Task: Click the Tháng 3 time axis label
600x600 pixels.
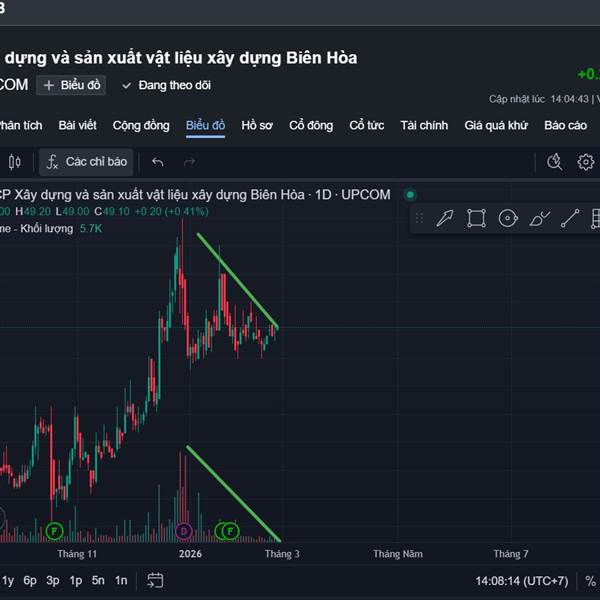Action: point(282,554)
